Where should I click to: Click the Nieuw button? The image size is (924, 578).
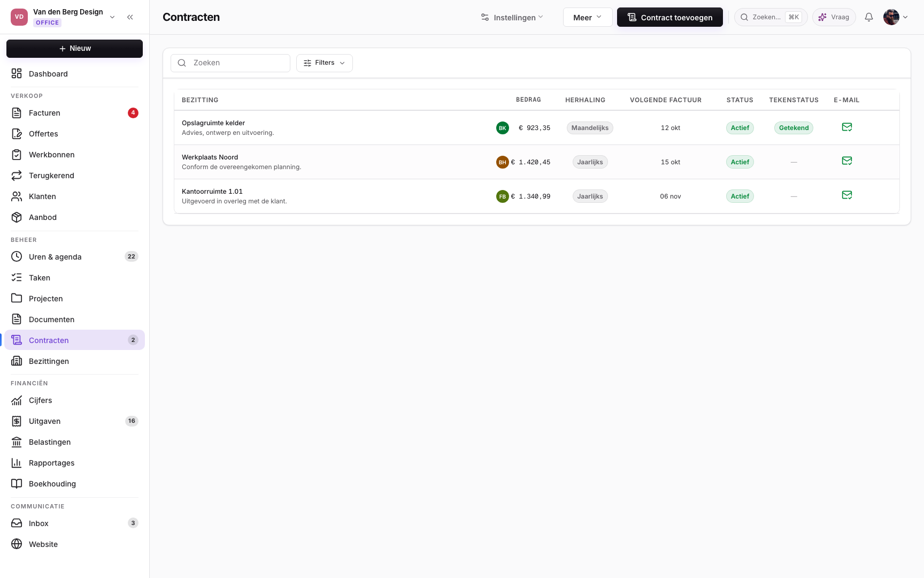[74, 48]
